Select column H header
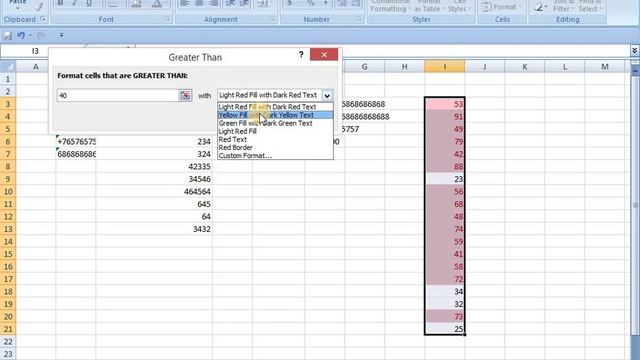Viewport: 640px width, 360px height. (x=404, y=67)
